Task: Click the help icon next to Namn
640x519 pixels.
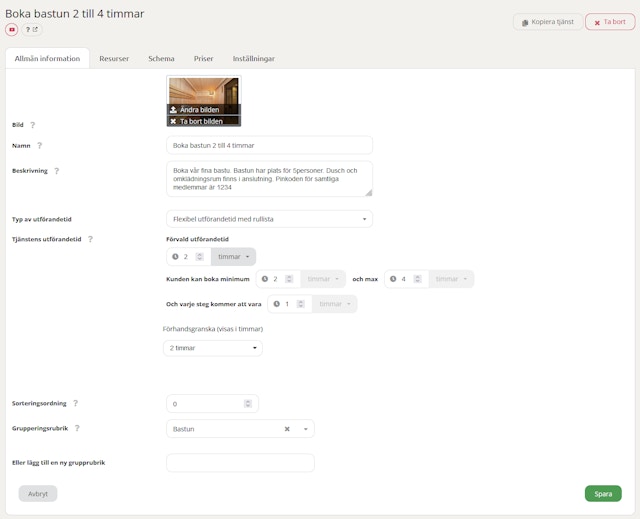Action: [40, 146]
